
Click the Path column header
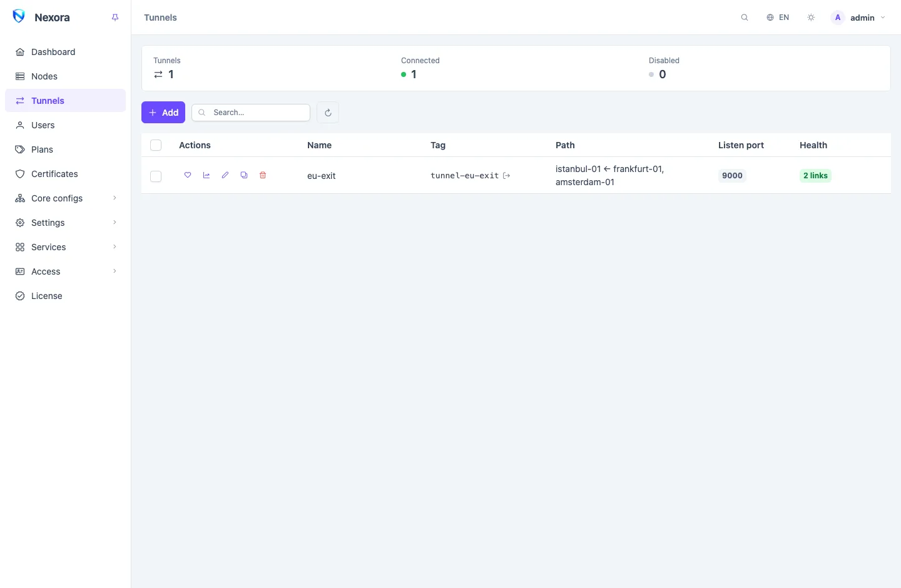[565, 145]
